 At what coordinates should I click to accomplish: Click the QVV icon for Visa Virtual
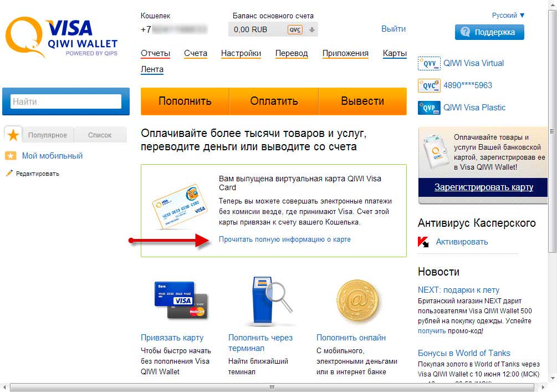429,63
